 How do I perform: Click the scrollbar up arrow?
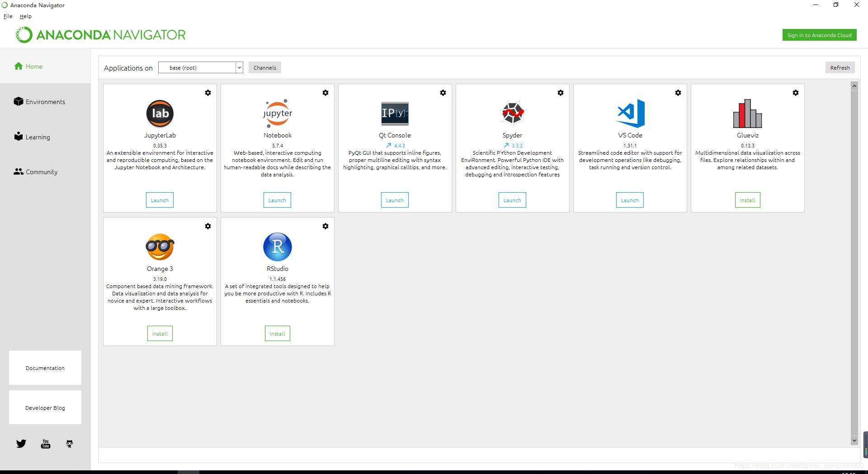pyautogui.click(x=854, y=86)
